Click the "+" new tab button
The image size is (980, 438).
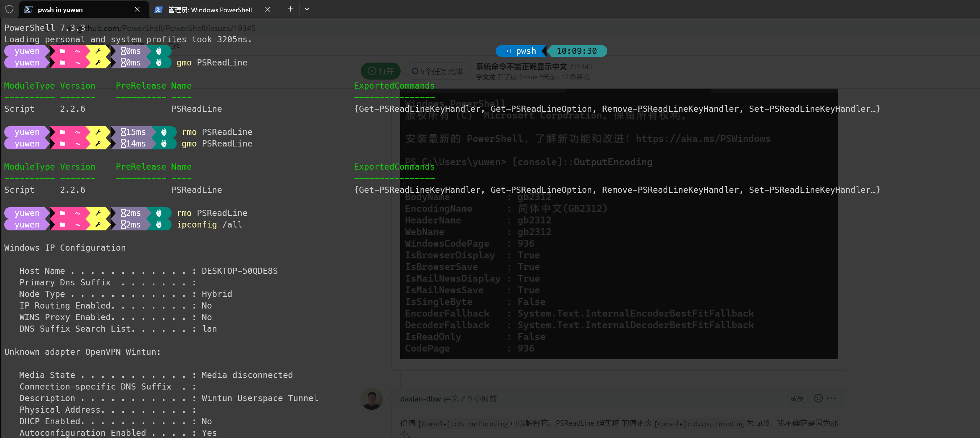290,9
